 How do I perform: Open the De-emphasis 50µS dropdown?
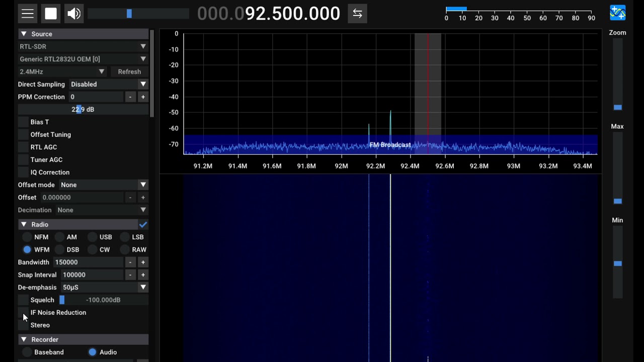105,287
